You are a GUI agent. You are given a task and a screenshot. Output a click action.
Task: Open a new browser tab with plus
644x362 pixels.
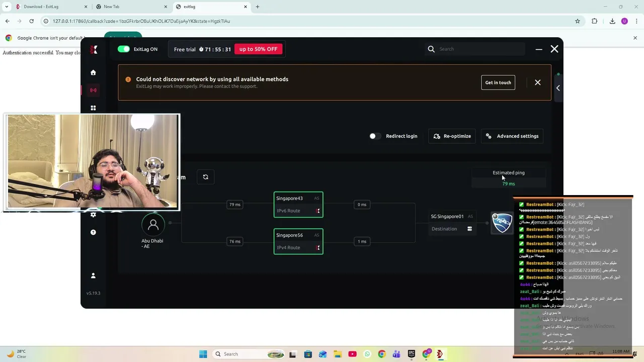pyautogui.click(x=258, y=7)
